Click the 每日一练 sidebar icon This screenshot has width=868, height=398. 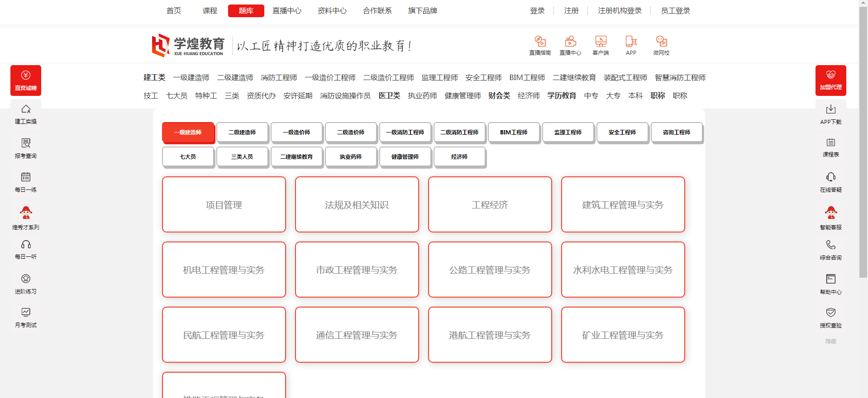click(x=26, y=177)
